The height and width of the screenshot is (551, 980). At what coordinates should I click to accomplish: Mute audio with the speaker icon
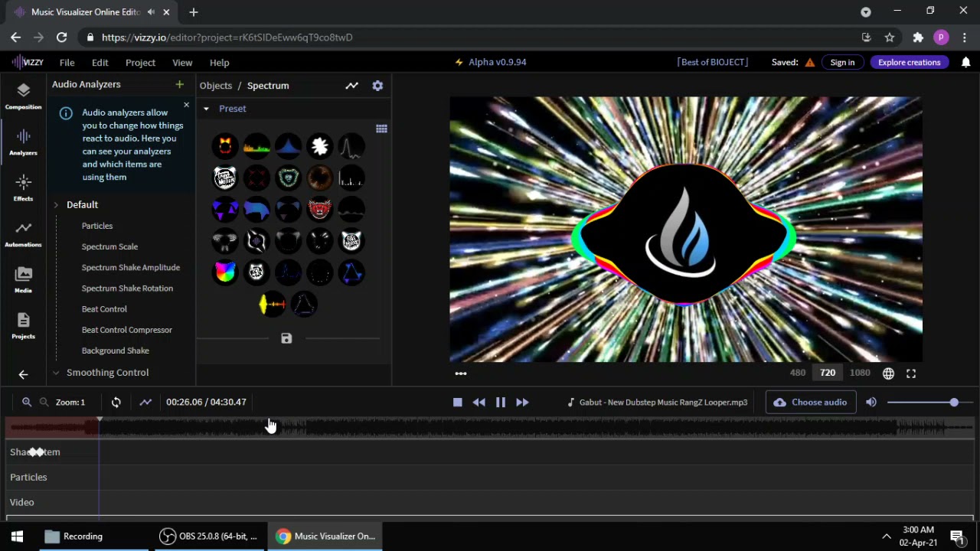[871, 402]
